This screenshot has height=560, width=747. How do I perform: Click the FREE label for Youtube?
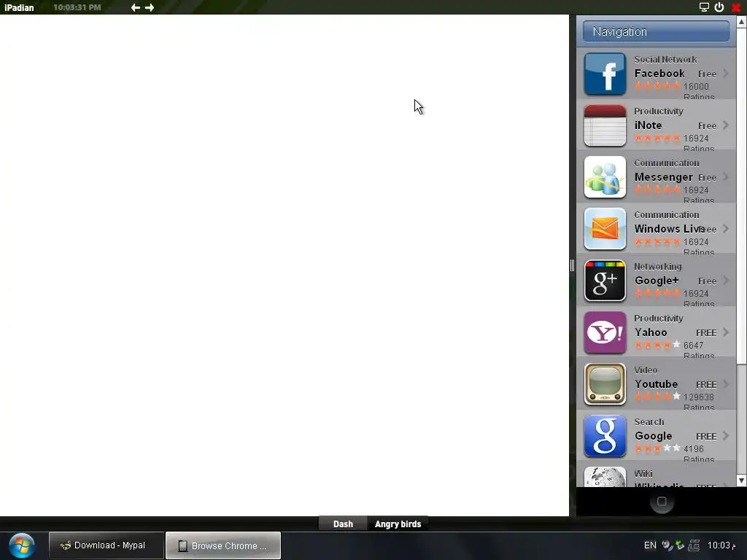[x=706, y=385]
